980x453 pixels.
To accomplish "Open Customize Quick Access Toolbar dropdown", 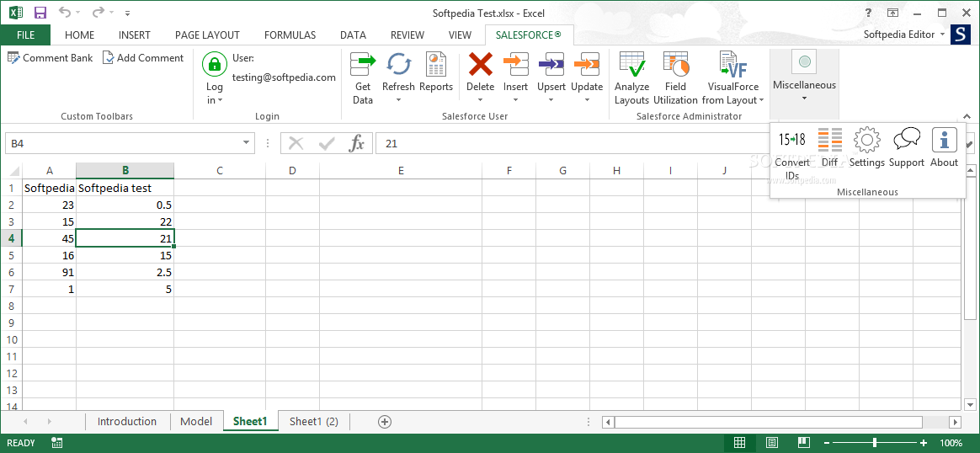I will [x=127, y=13].
